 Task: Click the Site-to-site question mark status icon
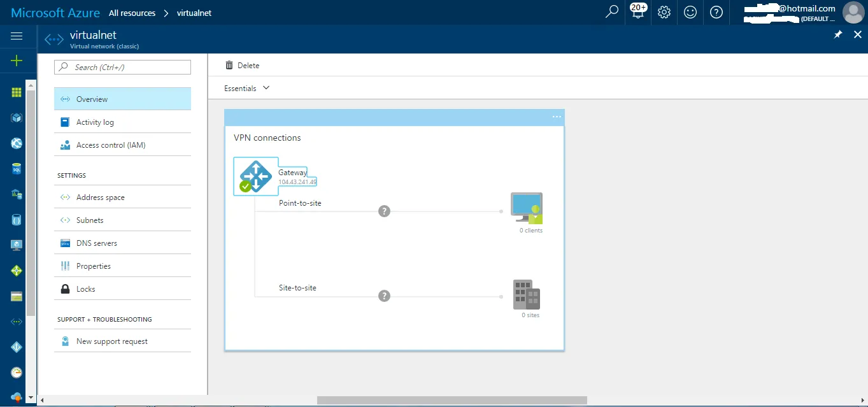384,296
